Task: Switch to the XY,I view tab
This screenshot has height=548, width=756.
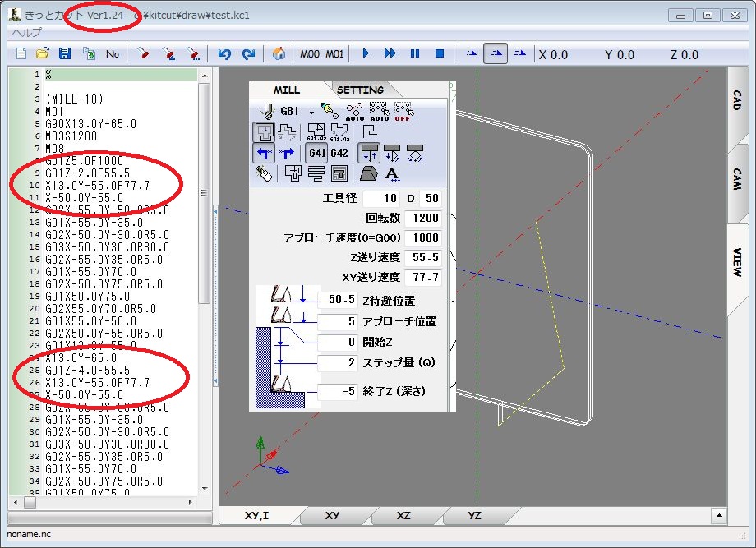Action: 257,516
